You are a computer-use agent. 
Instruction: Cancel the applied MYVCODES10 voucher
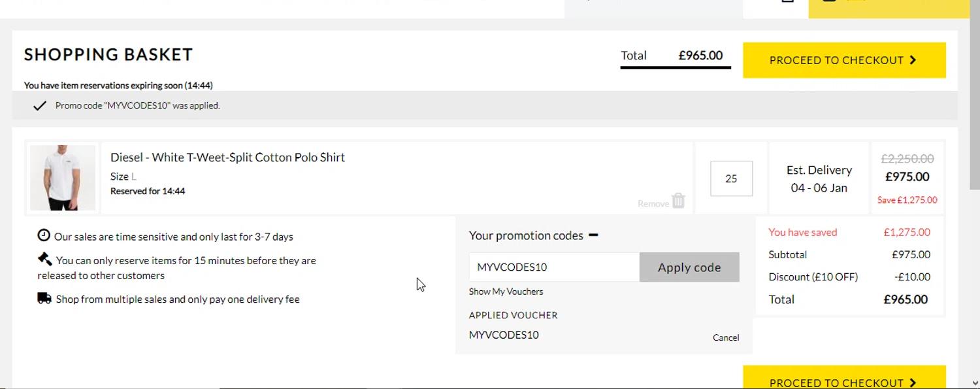(x=726, y=337)
